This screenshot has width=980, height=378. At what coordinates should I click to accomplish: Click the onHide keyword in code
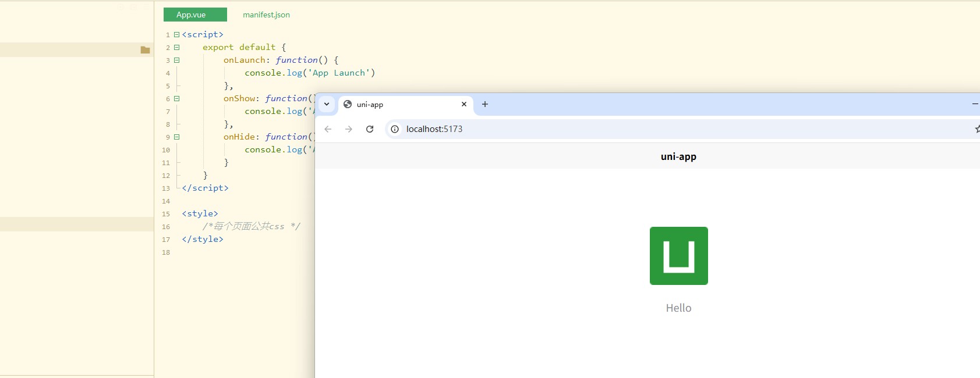click(239, 137)
